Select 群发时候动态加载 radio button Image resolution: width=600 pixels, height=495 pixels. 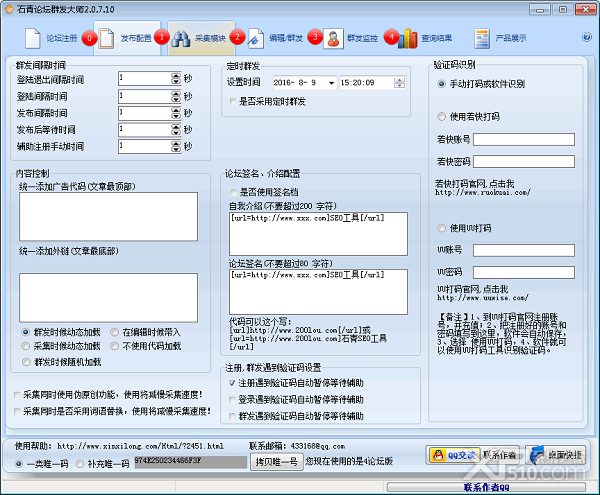pyautogui.click(x=26, y=332)
